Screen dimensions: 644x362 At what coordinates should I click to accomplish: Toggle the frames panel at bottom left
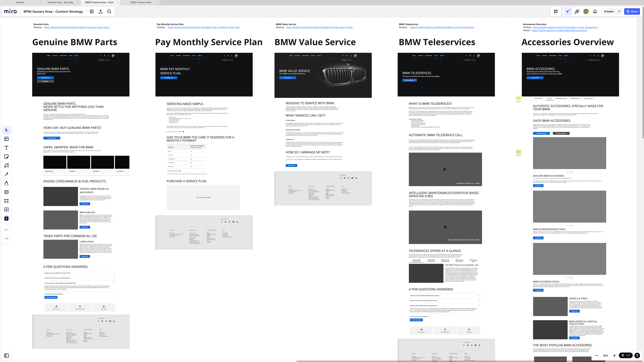[x=7, y=355]
